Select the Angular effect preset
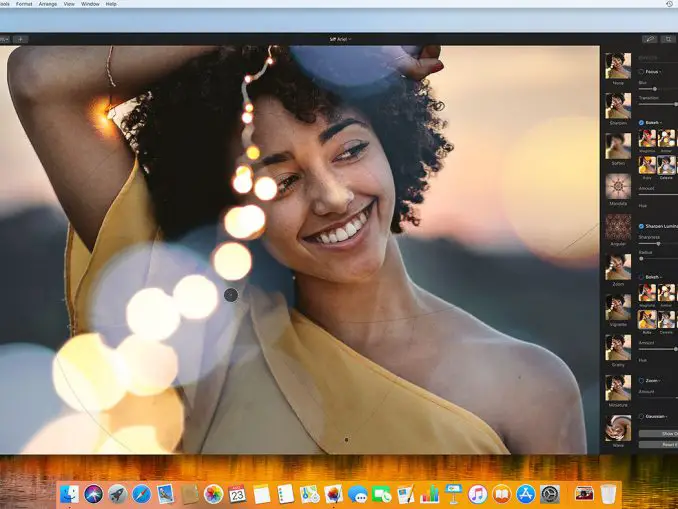The width and height of the screenshot is (678, 509). coord(618,227)
